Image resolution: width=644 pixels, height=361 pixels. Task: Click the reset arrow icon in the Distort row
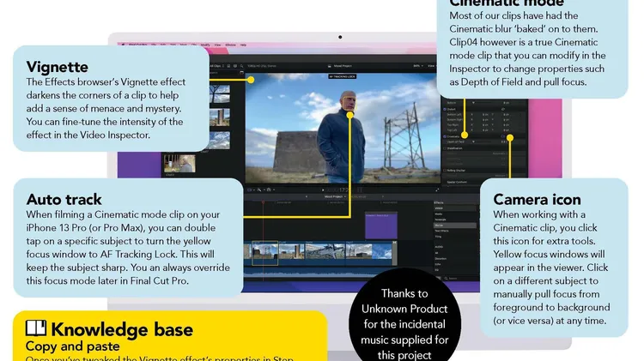pyautogui.click(x=502, y=109)
